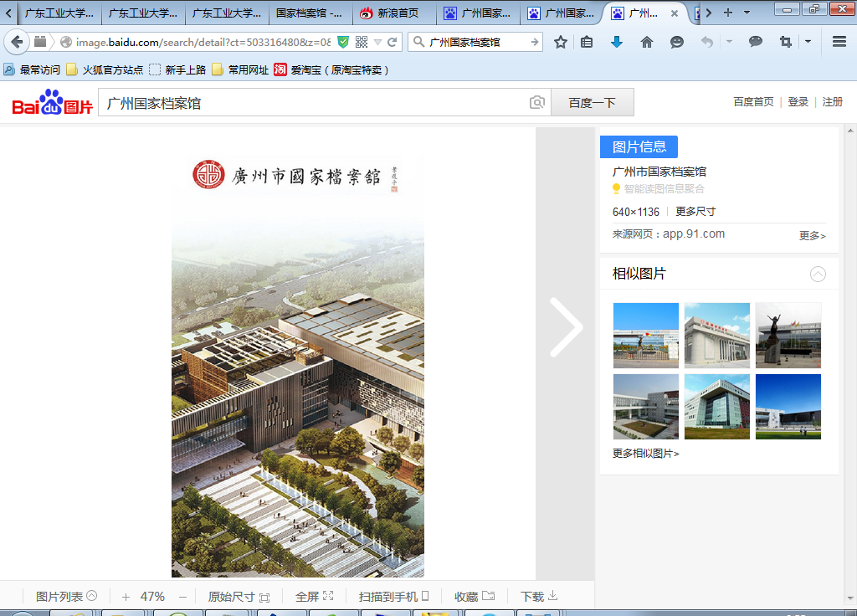
Task: Open the Firefox downloads arrow icon
Action: pyautogui.click(x=617, y=42)
